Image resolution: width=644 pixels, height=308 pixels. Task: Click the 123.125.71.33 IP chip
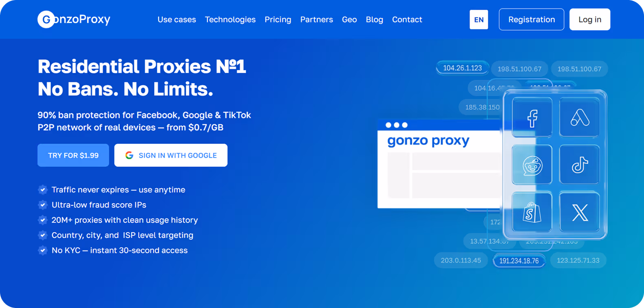(578, 260)
